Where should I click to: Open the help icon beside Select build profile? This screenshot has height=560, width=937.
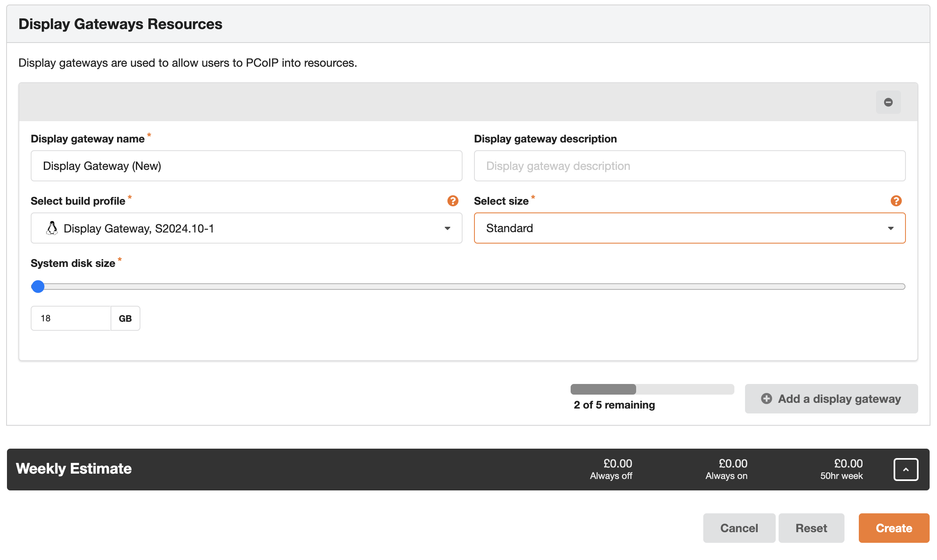pos(452,201)
